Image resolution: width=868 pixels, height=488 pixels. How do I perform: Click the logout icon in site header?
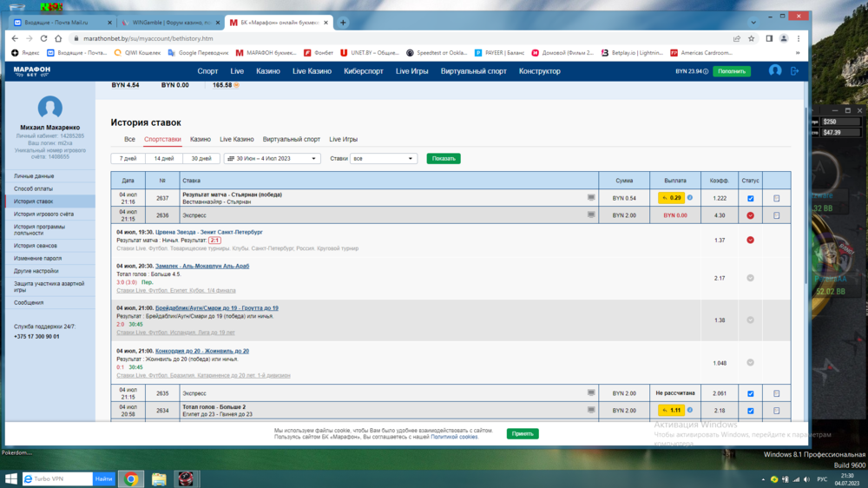pos(794,71)
